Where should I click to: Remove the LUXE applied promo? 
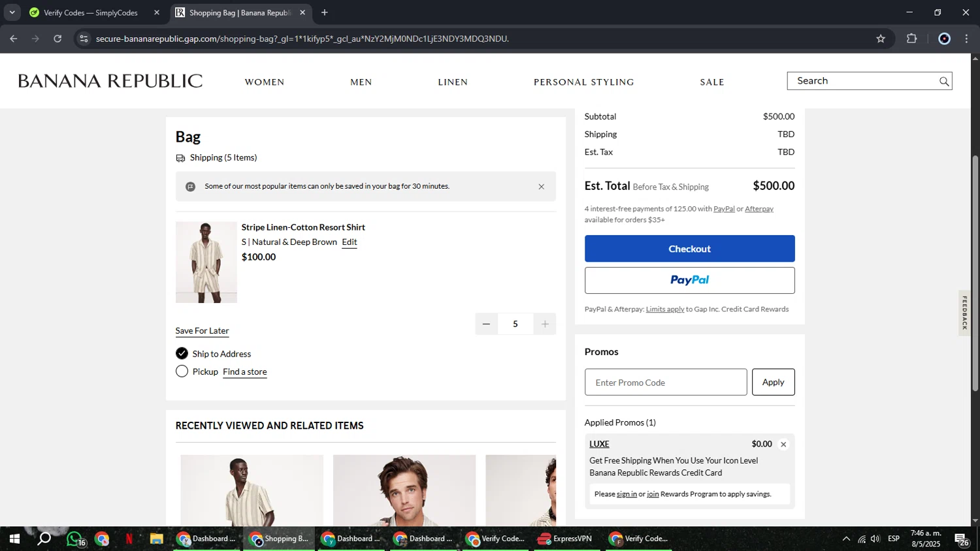click(783, 445)
